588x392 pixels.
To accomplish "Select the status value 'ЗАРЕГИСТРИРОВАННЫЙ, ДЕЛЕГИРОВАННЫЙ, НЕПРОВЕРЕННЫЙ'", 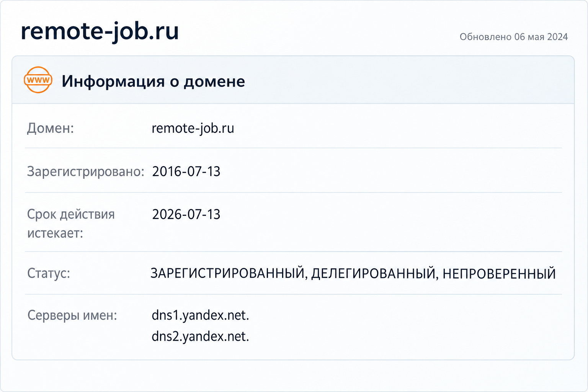I will coord(353,274).
